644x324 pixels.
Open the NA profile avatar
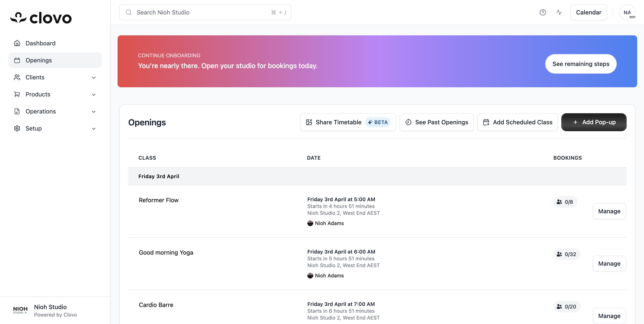(627, 13)
